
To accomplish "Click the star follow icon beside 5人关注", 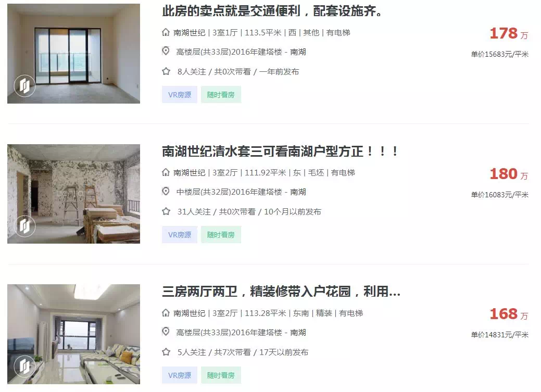I will pyautogui.click(x=166, y=352).
